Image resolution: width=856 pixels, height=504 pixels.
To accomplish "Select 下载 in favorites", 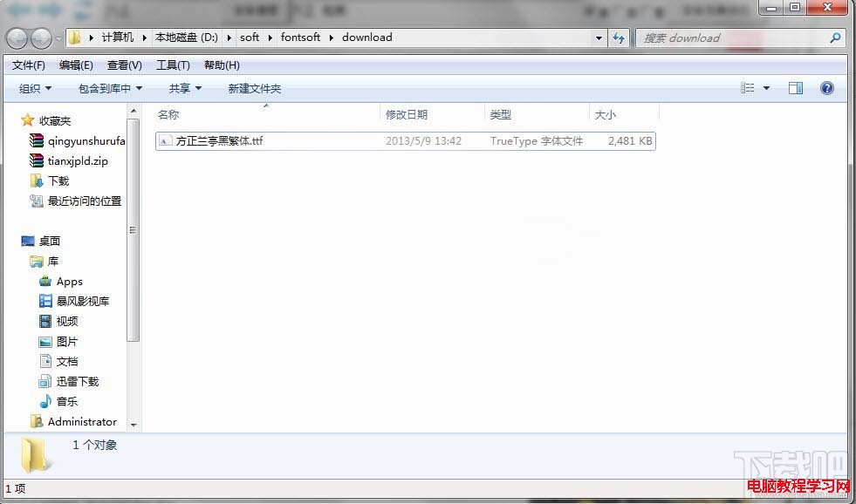I will point(58,181).
